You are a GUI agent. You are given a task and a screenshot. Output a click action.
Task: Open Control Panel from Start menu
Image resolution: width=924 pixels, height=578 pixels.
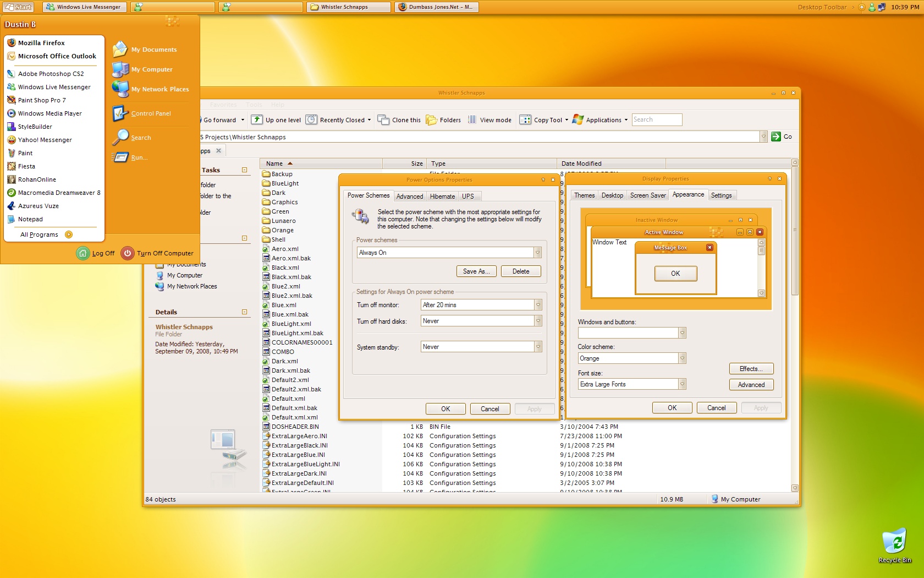(150, 113)
